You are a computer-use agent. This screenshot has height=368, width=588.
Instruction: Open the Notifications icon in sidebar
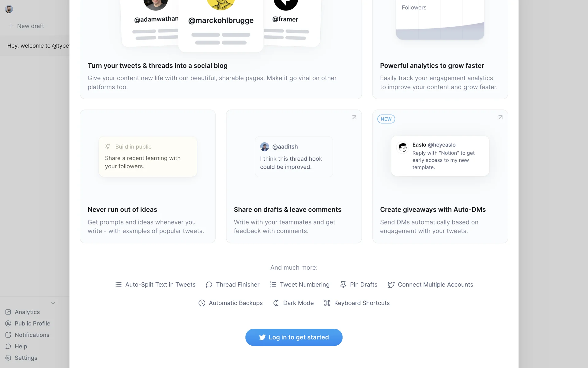[8, 335]
